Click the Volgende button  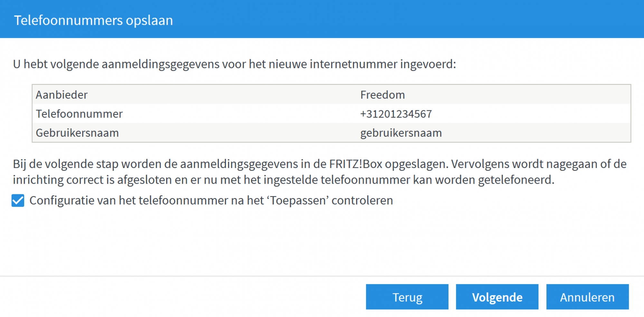tap(497, 297)
